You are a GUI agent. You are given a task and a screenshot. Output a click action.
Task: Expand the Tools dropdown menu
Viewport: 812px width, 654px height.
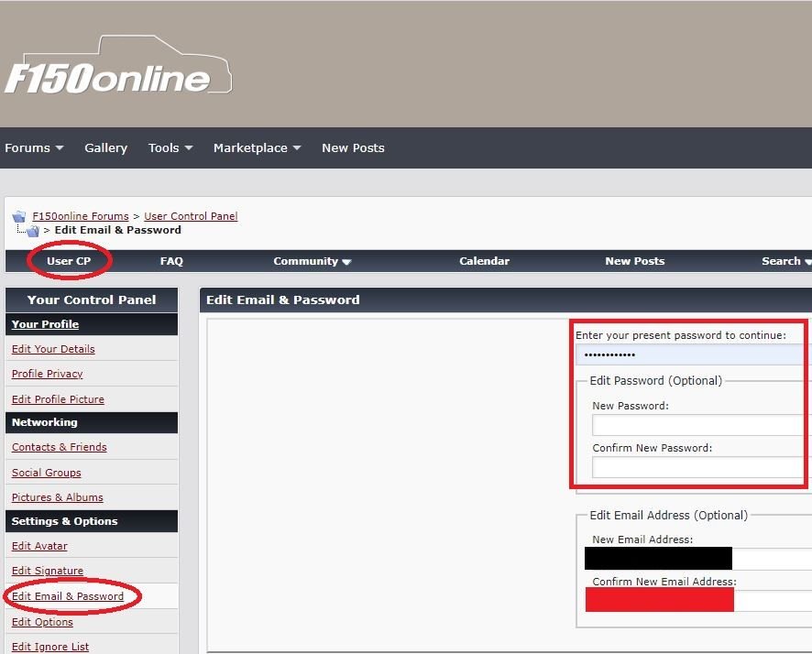click(170, 147)
